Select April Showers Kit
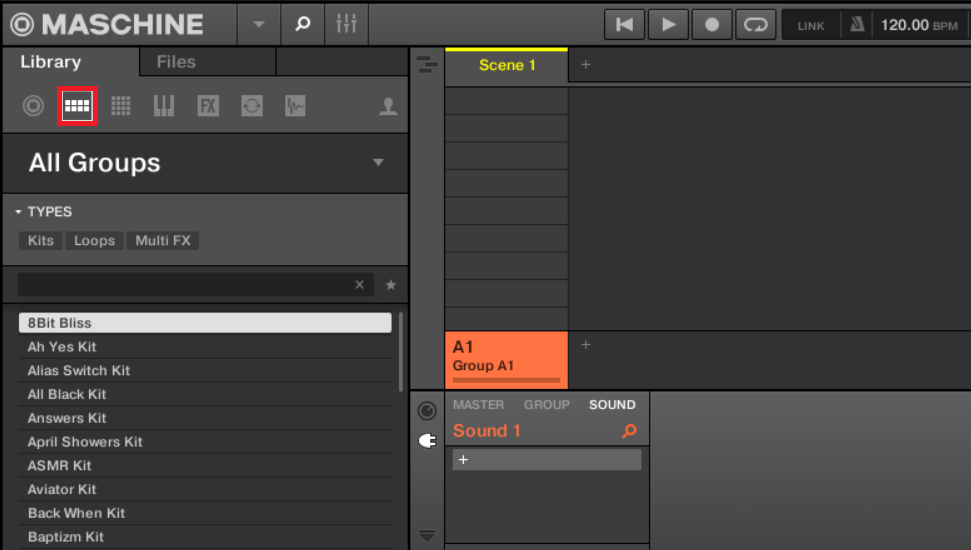 click(205, 442)
